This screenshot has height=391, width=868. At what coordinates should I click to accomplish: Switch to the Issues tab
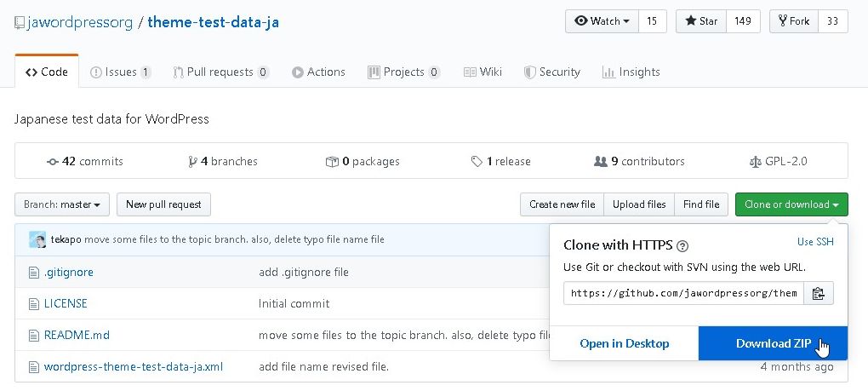point(120,72)
